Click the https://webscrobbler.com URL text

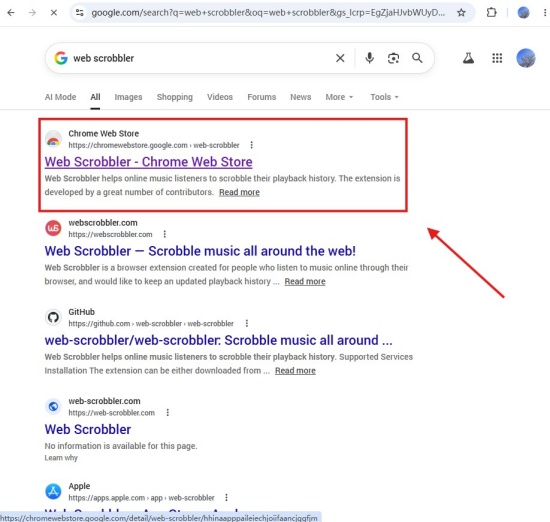point(110,234)
